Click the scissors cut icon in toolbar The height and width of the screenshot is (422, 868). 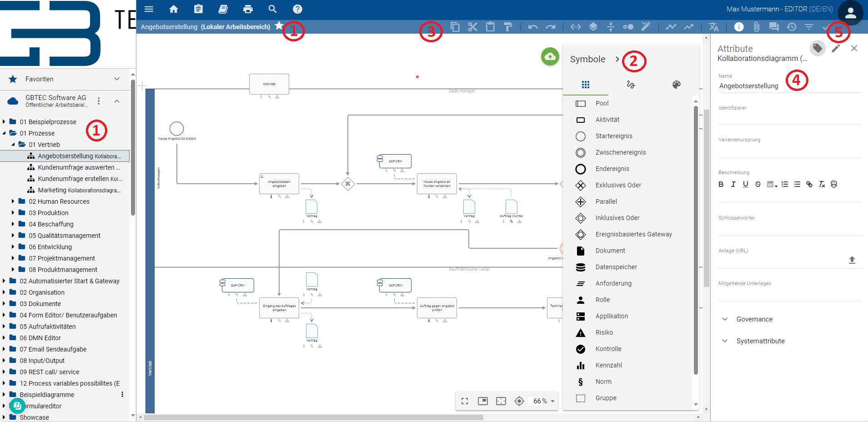click(x=472, y=27)
